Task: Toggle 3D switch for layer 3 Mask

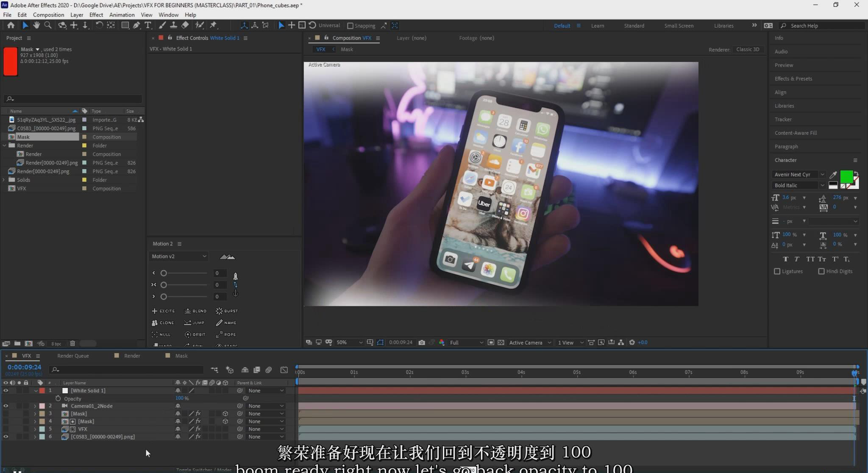Action: 225,414
